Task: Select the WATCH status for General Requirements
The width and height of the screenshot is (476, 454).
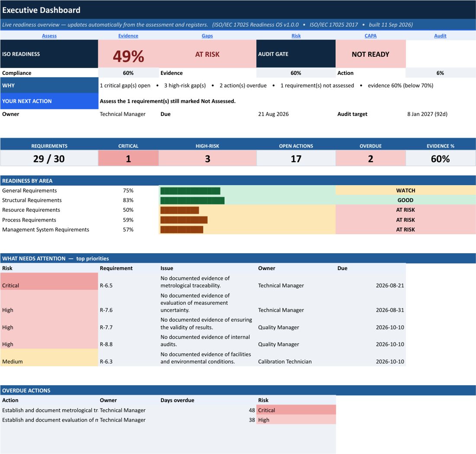Action: pyautogui.click(x=405, y=190)
